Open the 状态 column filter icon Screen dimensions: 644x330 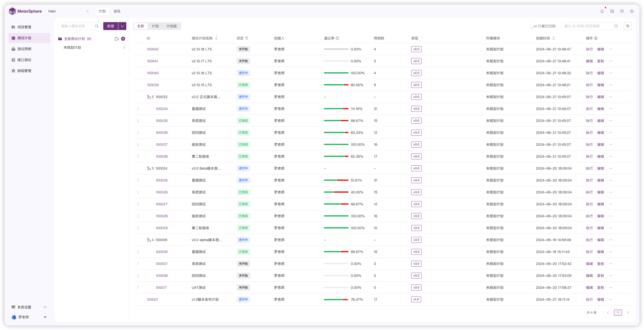247,38
